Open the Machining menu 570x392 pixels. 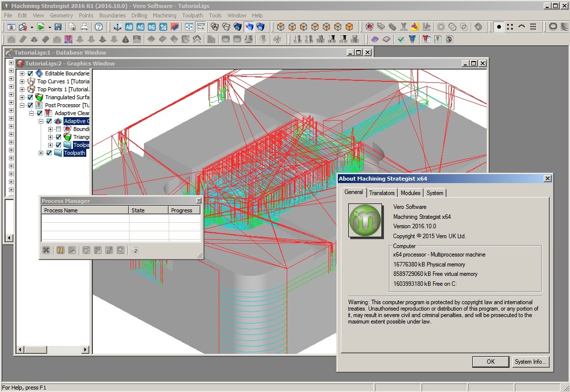164,15
